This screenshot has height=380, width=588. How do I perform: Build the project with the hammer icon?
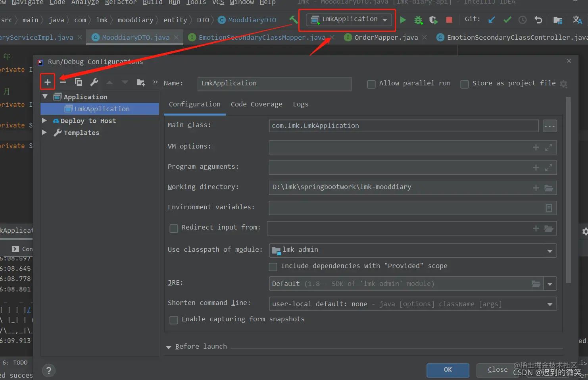click(294, 19)
